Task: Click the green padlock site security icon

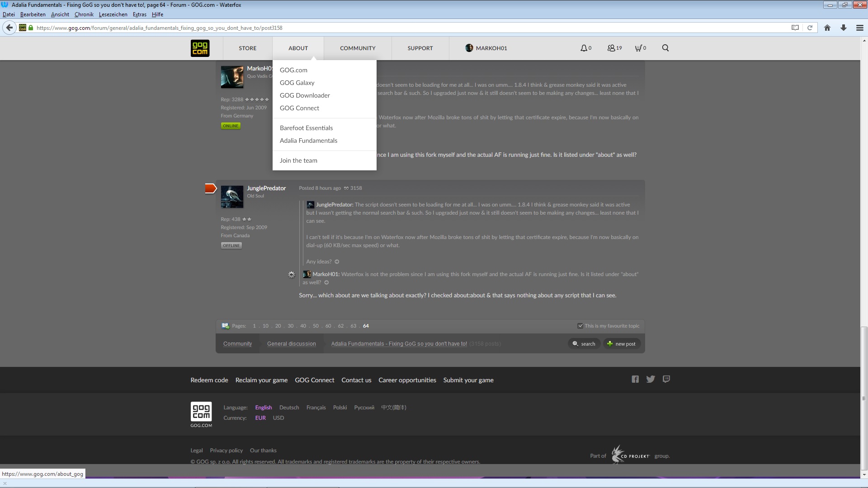Action: [x=31, y=28]
